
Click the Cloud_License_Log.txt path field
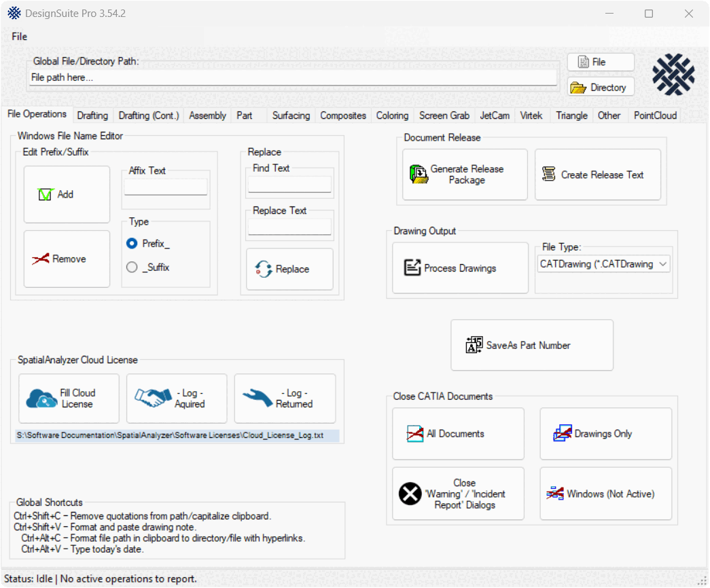point(177,435)
